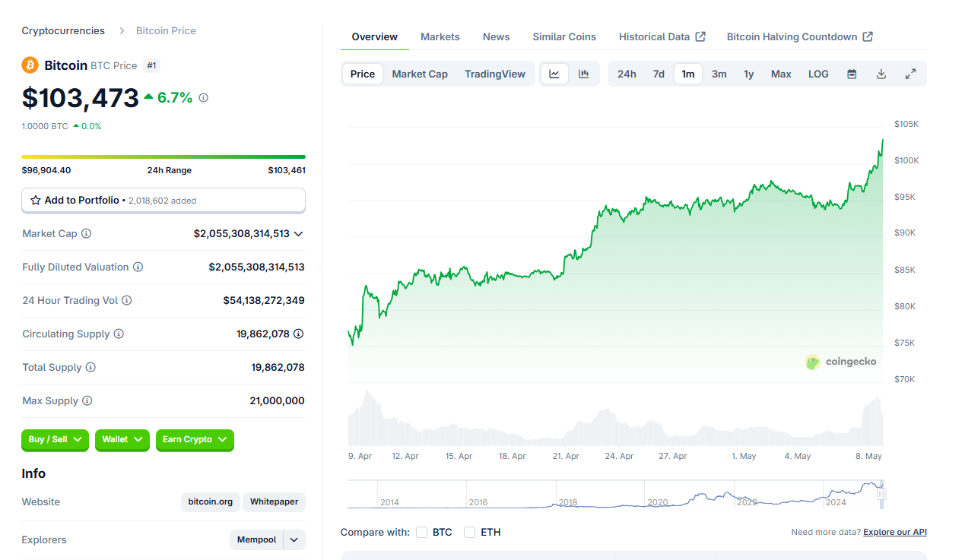Click the 21. Apr date on chart axis
The image size is (965, 560).
coord(566,456)
